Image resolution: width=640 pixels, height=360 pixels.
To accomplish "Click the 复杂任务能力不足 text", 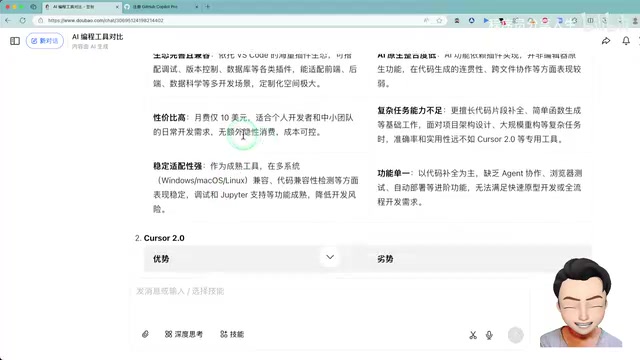I will [410, 110].
